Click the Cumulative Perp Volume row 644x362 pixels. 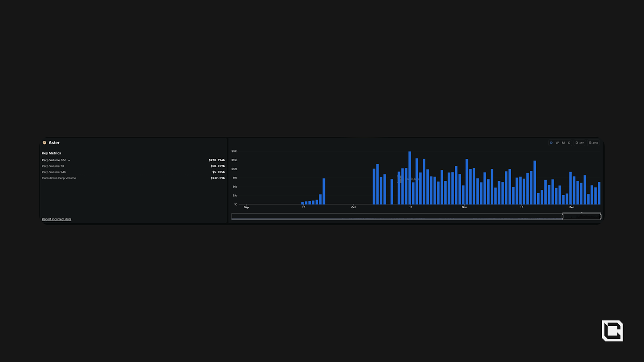point(59,178)
